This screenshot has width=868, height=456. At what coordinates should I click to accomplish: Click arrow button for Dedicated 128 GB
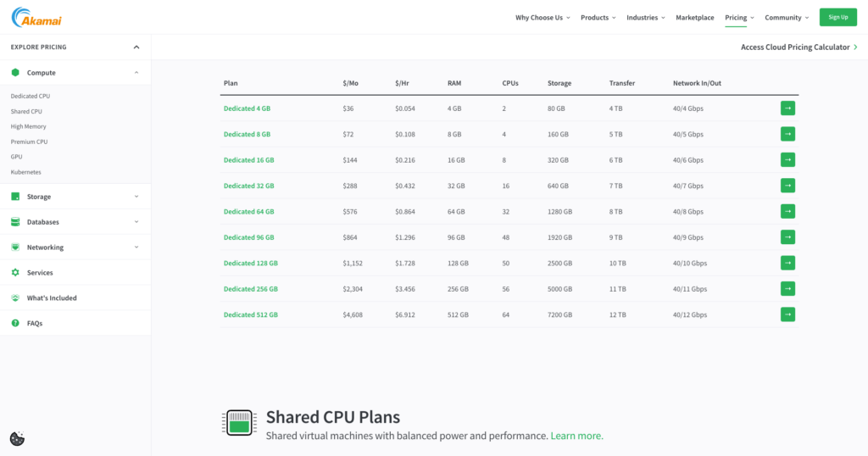[787, 263]
